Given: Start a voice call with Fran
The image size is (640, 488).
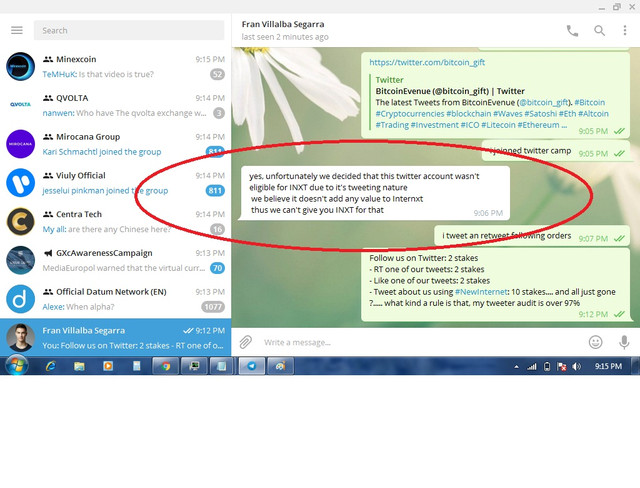Looking at the screenshot, I should tap(572, 31).
